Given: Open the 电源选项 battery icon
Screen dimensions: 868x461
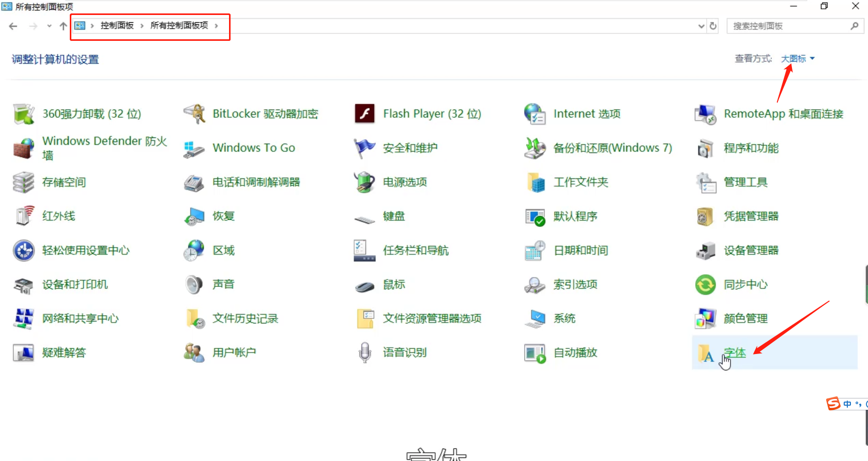Looking at the screenshot, I should 364,182.
